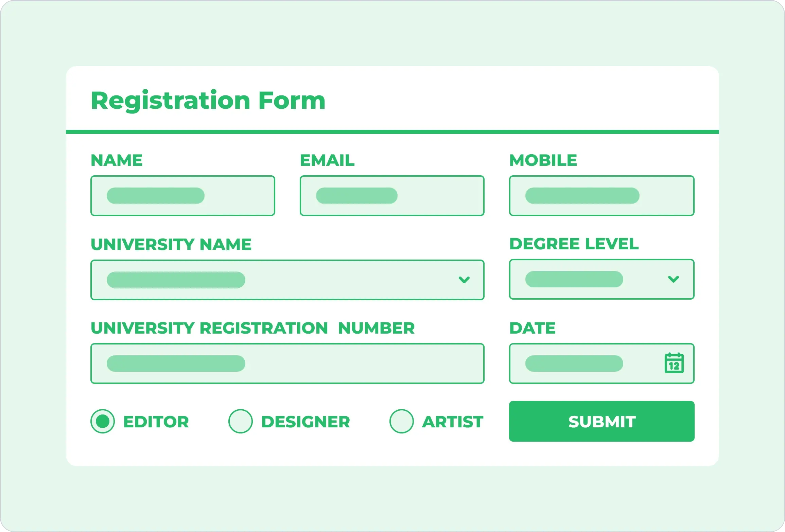
Task: Focus the Mobile input field
Action: click(601, 196)
